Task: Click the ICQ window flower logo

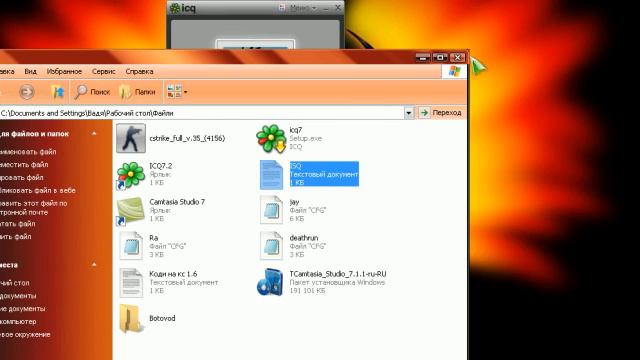Action: (175, 8)
